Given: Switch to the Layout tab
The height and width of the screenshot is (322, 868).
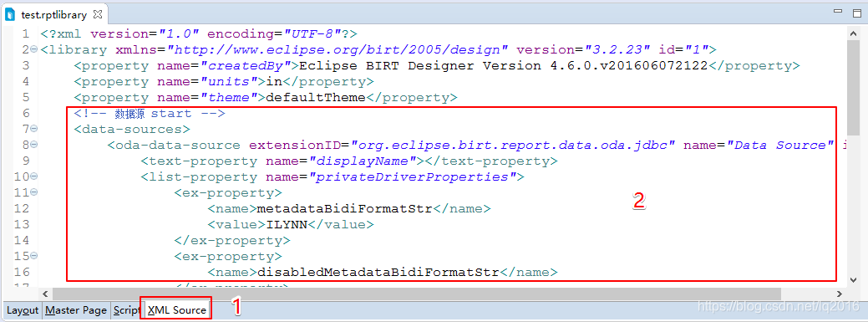Looking at the screenshot, I should click(23, 310).
